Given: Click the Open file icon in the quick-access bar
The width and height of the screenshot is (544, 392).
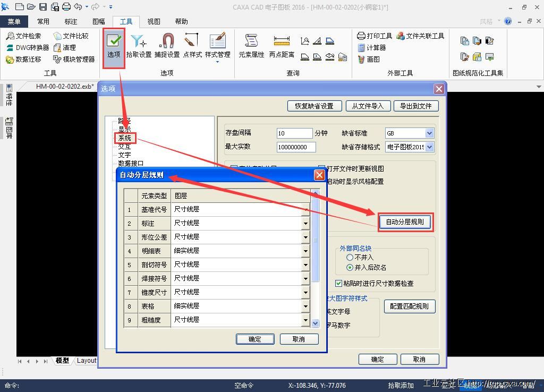Looking at the screenshot, I should click(x=31, y=6).
